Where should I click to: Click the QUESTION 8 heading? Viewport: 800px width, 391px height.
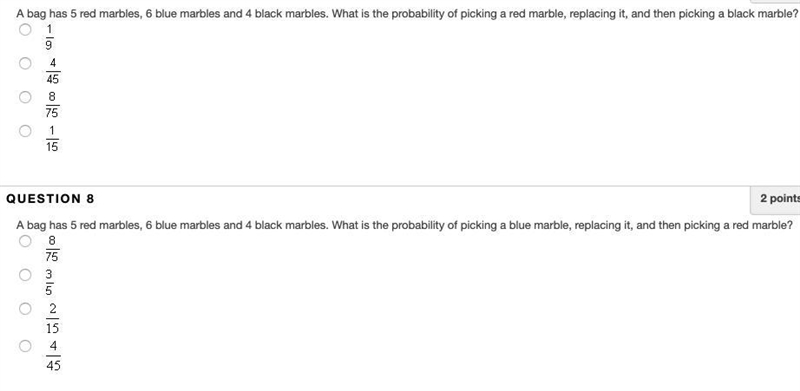50,199
